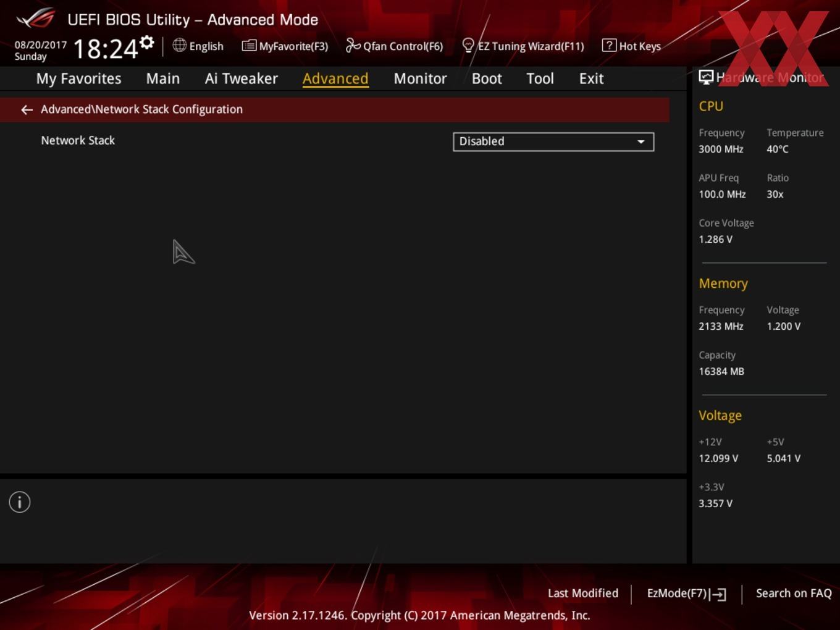Switch to EzMode(F7)
This screenshot has height=630, width=840.
[677, 593]
